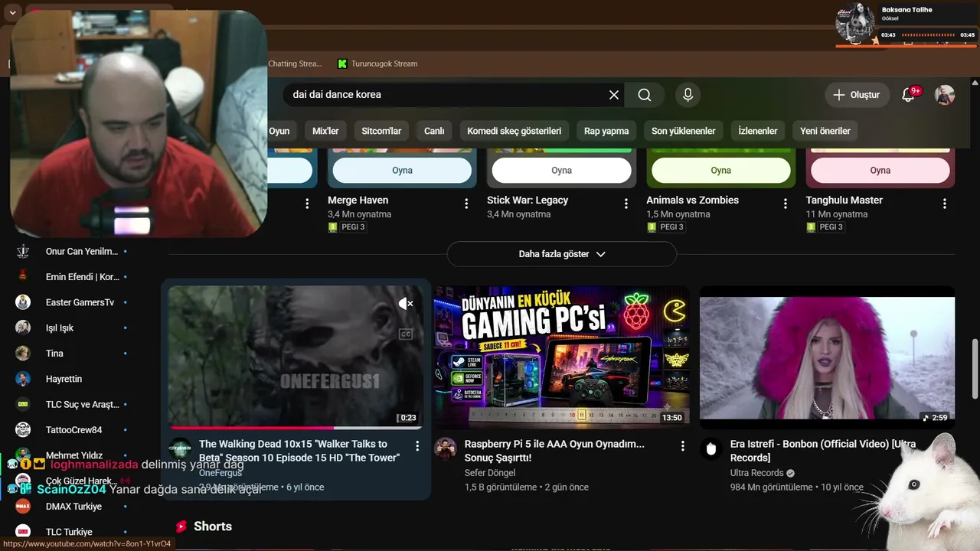Open more actions for The Walking Dead video
980x551 pixels.
pyautogui.click(x=417, y=445)
